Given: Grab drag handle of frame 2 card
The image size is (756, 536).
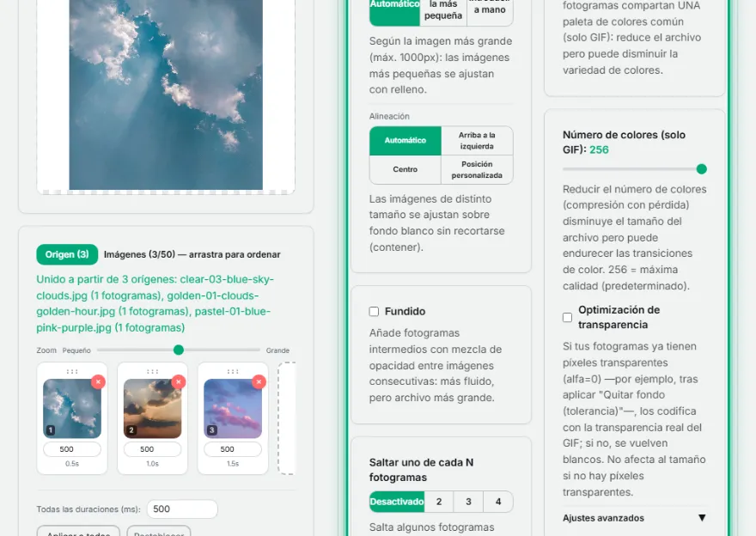Looking at the screenshot, I should [x=152, y=371].
